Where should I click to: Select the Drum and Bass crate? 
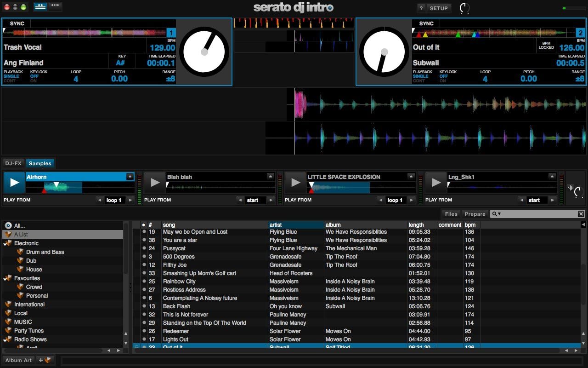(45, 252)
